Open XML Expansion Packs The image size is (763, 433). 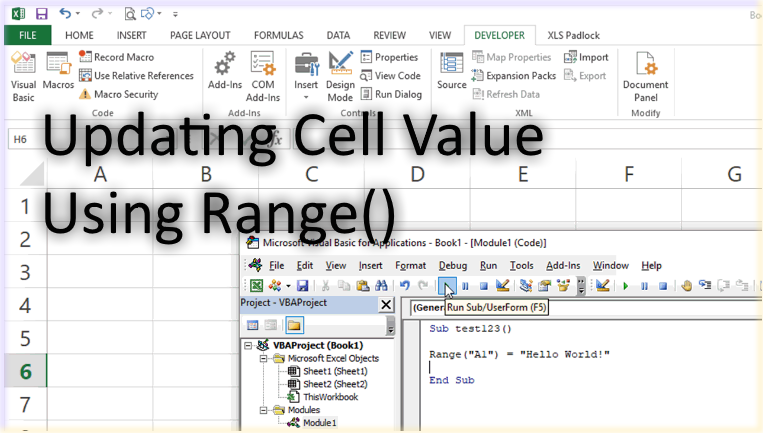513,75
